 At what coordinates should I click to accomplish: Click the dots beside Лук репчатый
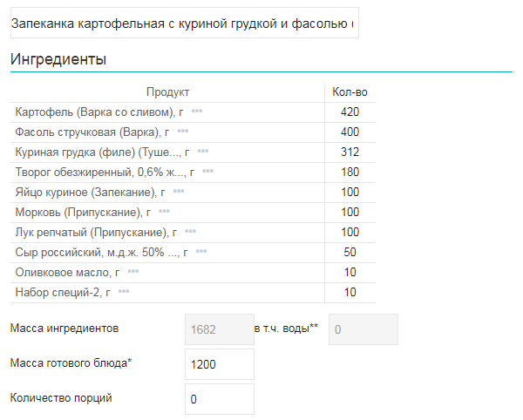[x=190, y=232]
